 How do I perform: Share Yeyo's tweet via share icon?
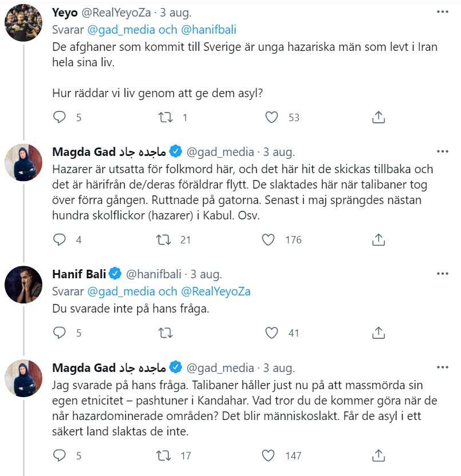click(x=377, y=117)
